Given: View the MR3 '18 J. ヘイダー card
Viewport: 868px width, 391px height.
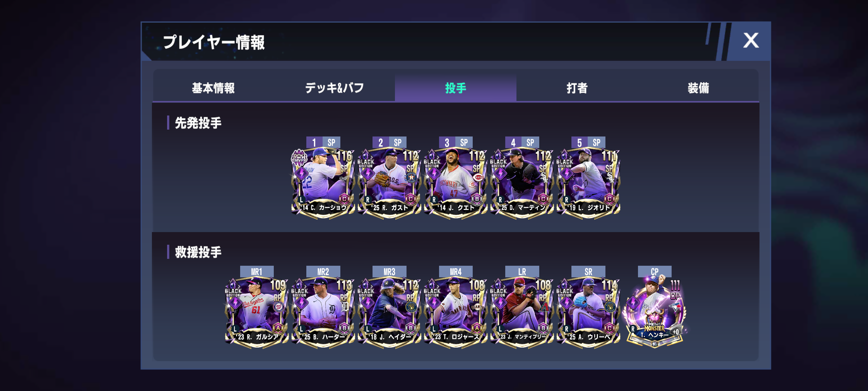Looking at the screenshot, I should pyautogui.click(x=390, y=311).
